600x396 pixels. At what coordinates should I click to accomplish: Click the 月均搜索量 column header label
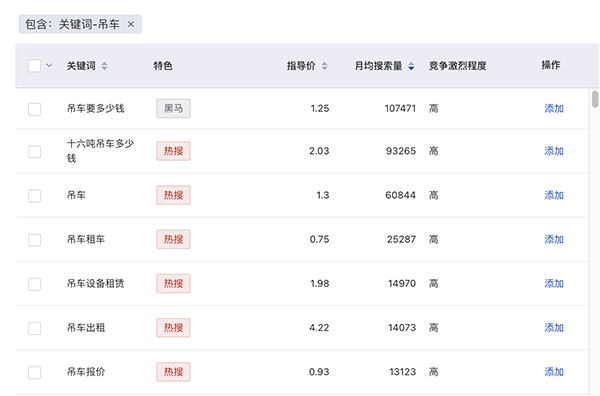pyautogui.click(x=378, y=66)
